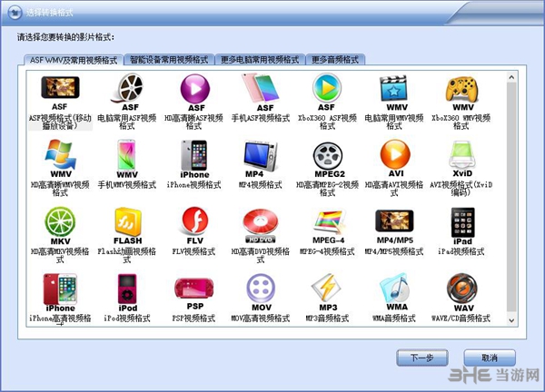Image resolution: width=545 pixels, height=392 pixels.
Task: Pick the purple HD ASF video format
Action: pyautogui.click(x=194, y=102)
